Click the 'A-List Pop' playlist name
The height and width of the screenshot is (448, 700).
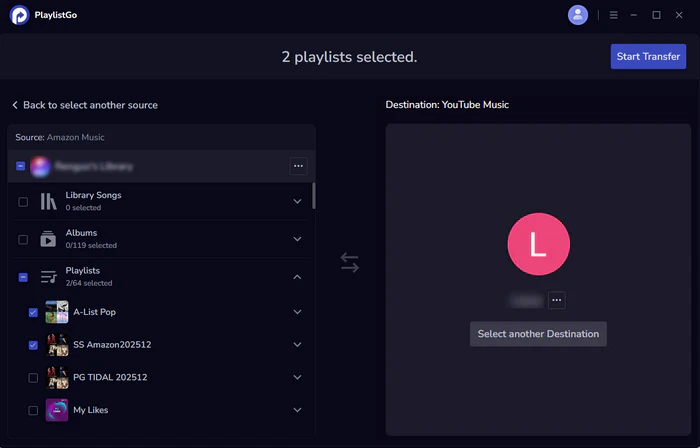click(94, 312)
